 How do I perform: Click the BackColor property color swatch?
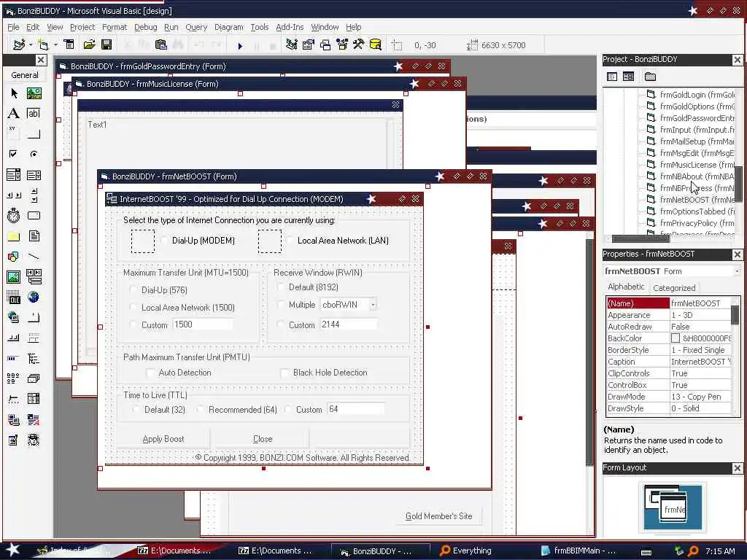(676, 338)
